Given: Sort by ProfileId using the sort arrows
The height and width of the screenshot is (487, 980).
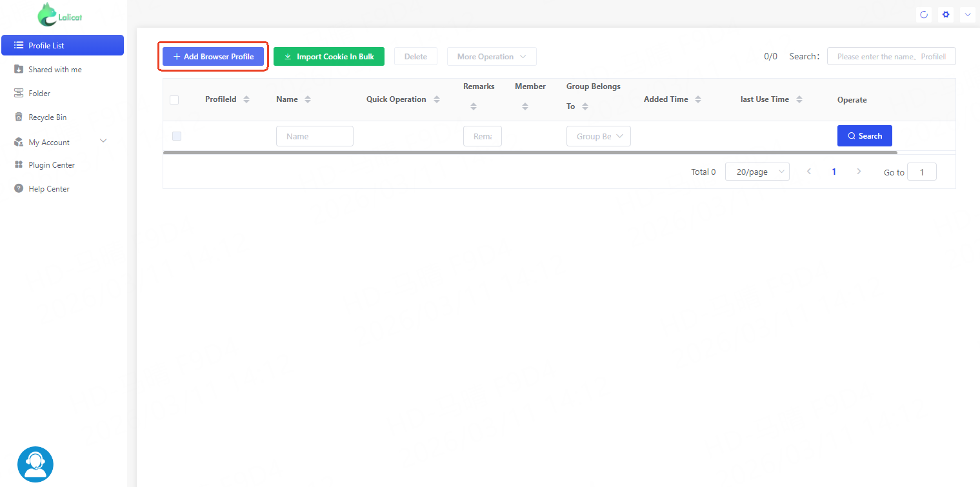Looking at the screenshot, I should tap(246, 99).
